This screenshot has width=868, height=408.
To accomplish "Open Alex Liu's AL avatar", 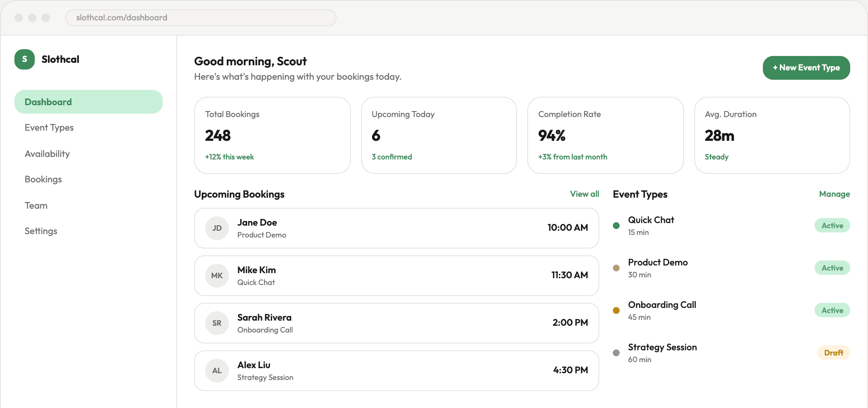I will pos(217,370).
